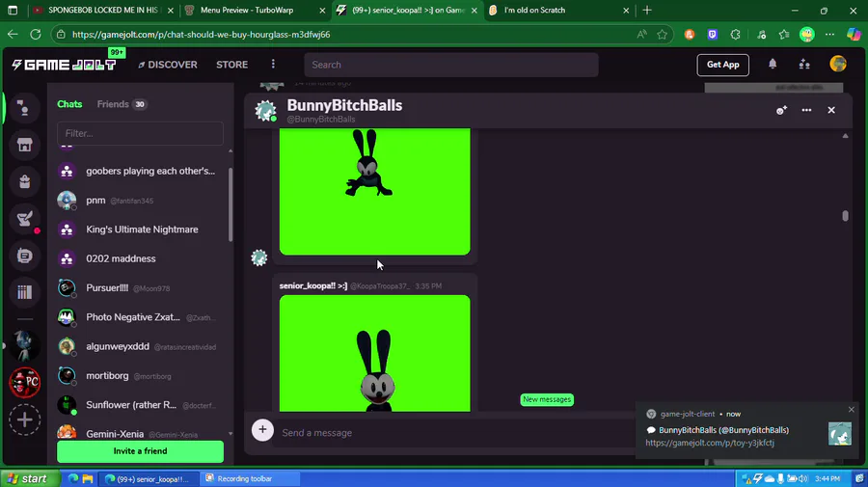Open the lower green Oswald image
This screenshot has width=868, height=487.
375,353
